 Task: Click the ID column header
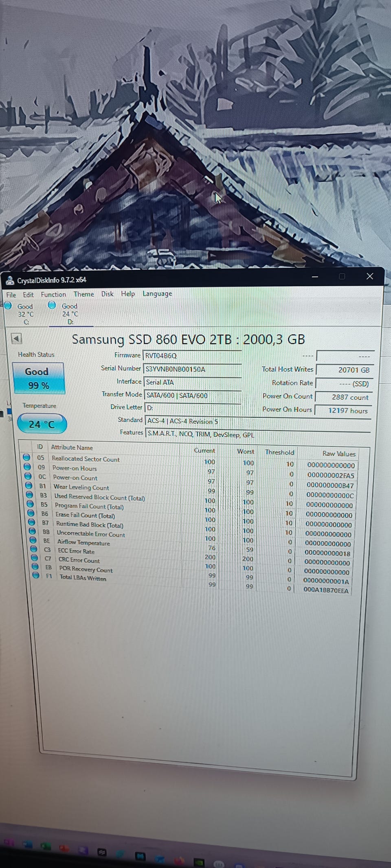point(40,446)
